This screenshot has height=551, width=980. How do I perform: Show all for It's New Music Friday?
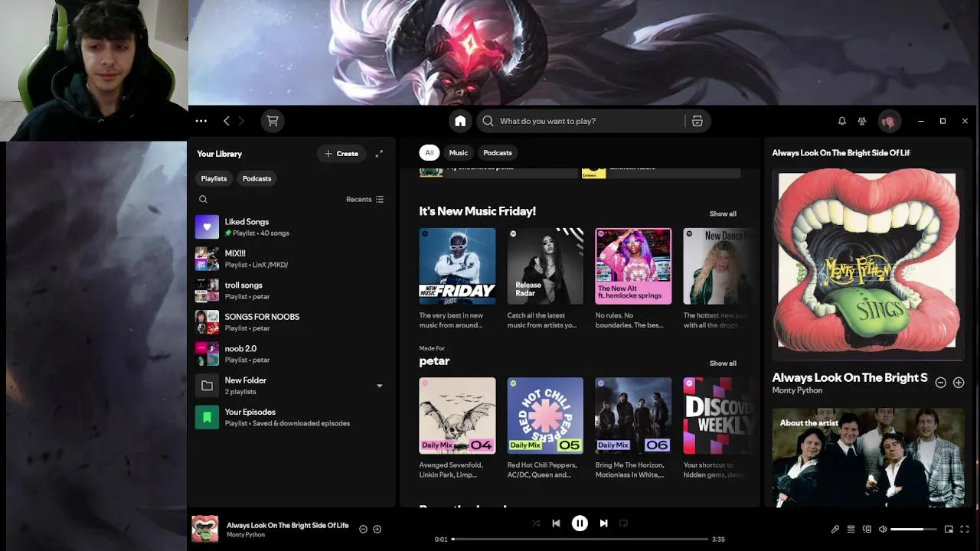point(723,214)
